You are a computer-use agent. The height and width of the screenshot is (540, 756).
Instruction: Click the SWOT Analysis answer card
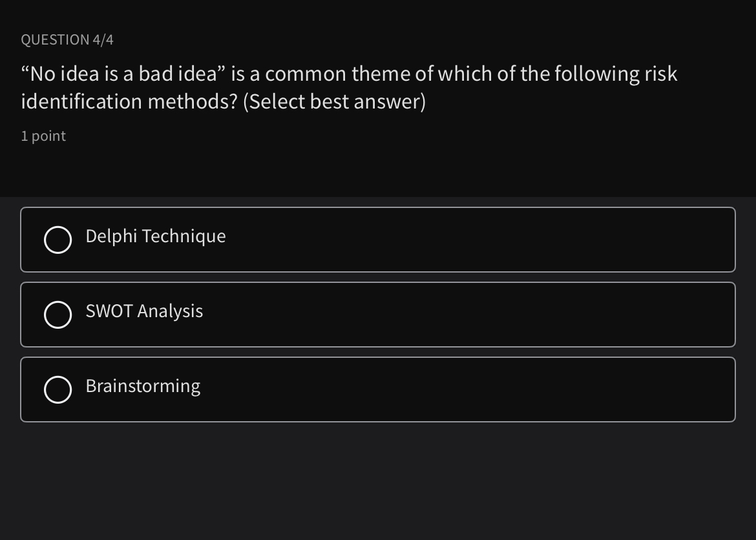coord(378,315)
